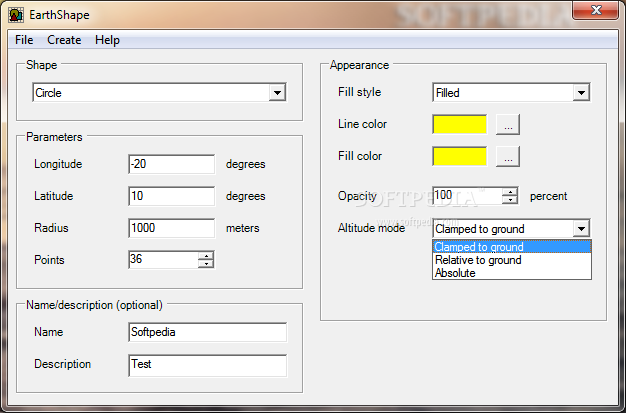Click the yellow Fill color swatch

[460, 156]
